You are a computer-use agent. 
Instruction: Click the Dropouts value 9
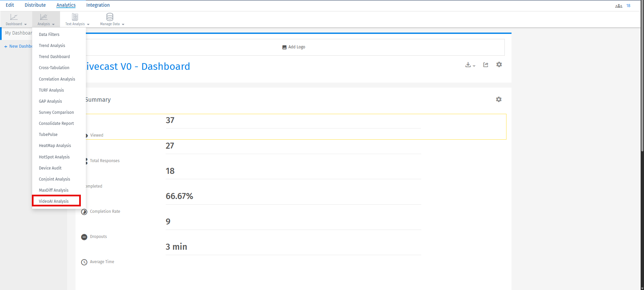tap(168, 222)
